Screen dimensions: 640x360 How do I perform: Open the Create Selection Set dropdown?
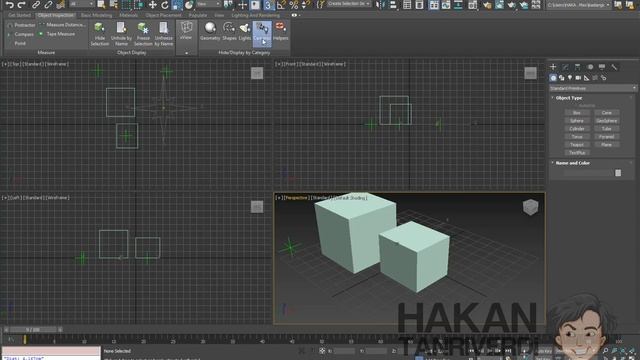[349, 4]
